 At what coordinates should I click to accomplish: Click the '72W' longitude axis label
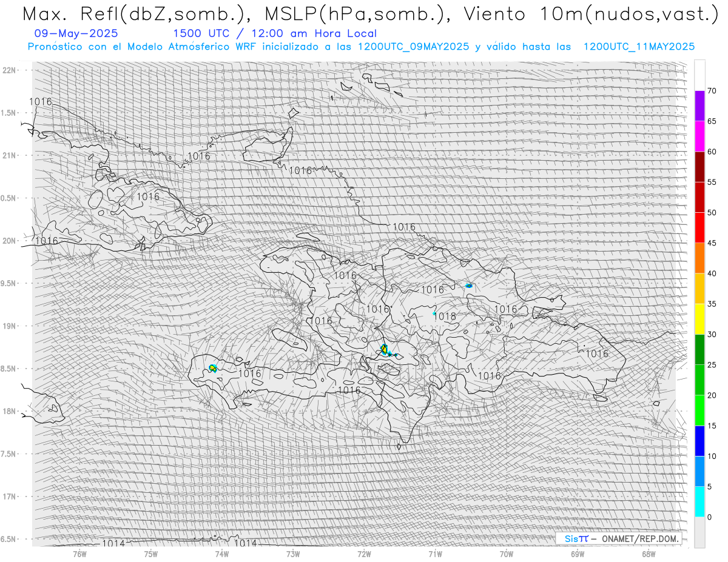pos(364,554)
